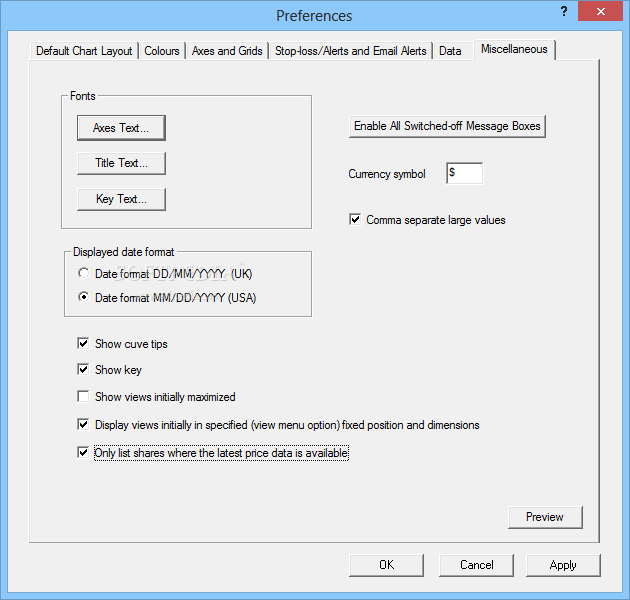Confirm preferences with OK
The width and height of the screenshot is (630, 600).
pos(387,565)
